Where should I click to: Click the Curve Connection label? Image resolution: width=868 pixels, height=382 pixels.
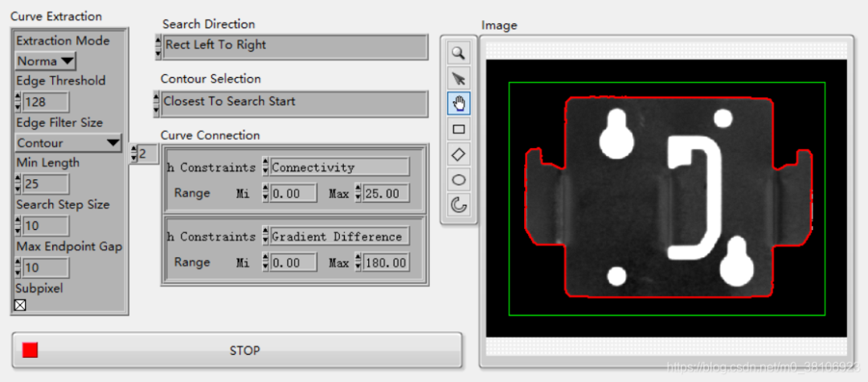[x=211, y=135]
